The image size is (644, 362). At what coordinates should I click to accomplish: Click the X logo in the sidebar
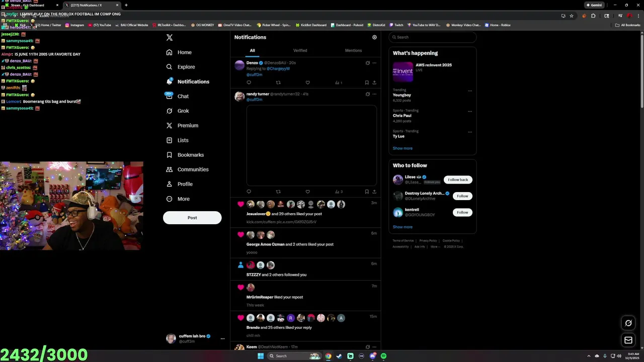coord(170,38)
